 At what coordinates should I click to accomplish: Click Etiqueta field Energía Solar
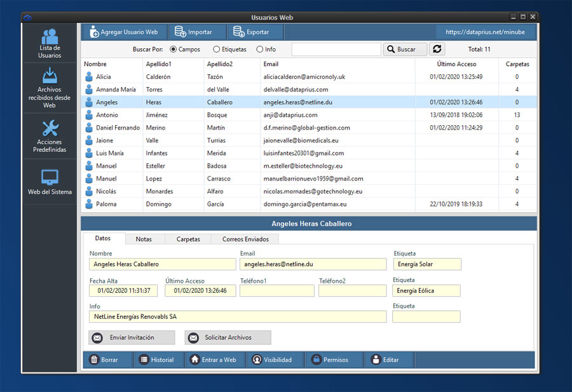[427, 264]
